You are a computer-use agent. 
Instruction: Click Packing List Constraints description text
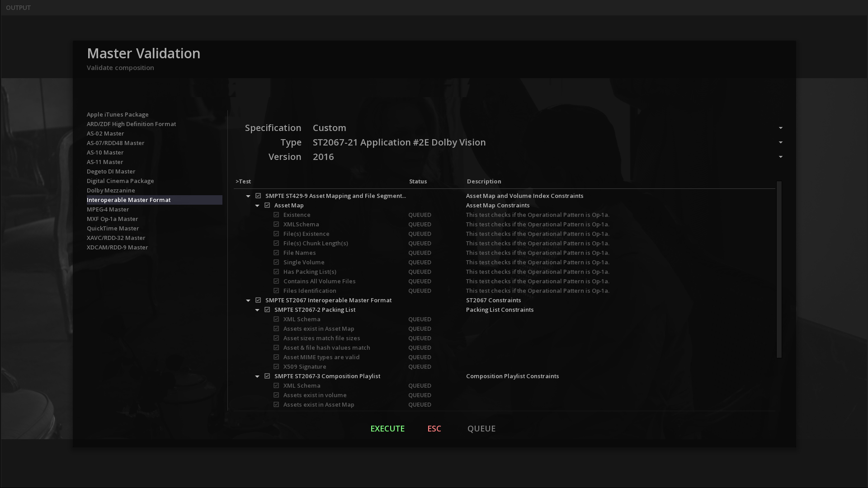500,310
